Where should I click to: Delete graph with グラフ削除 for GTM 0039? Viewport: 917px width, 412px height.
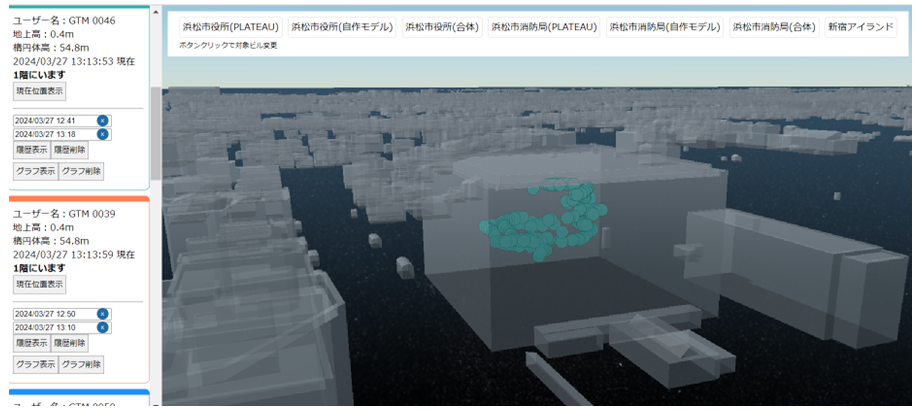point(82,365)
